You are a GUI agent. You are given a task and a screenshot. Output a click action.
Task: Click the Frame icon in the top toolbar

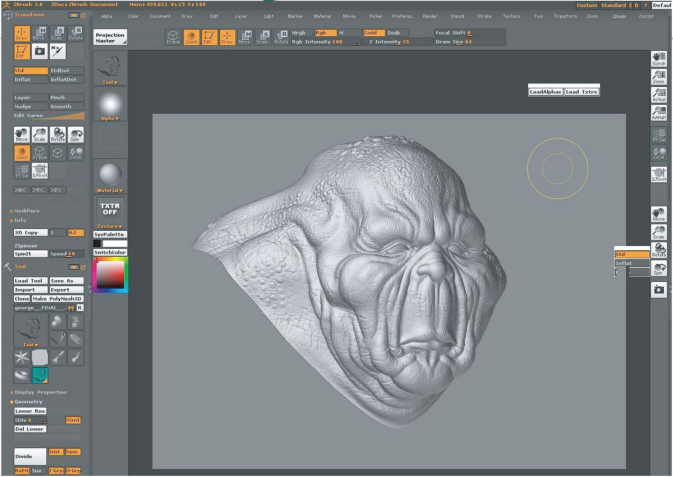coord(174,38)
